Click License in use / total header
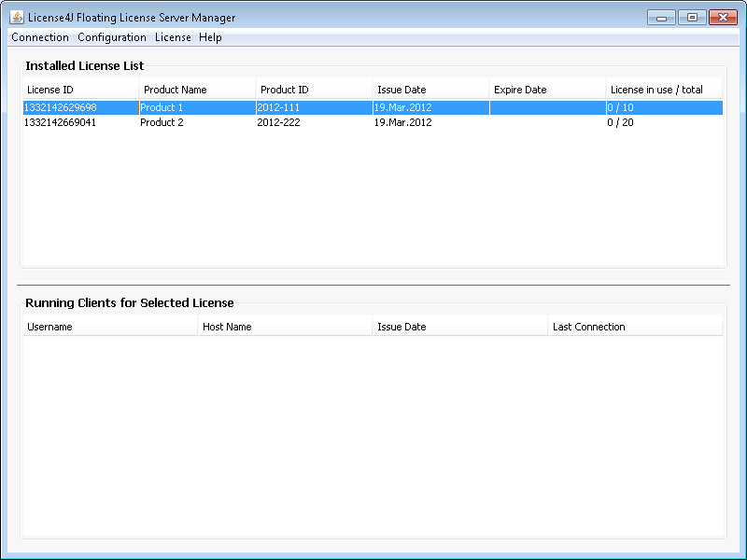747x560 pixels. click(664, 90)
